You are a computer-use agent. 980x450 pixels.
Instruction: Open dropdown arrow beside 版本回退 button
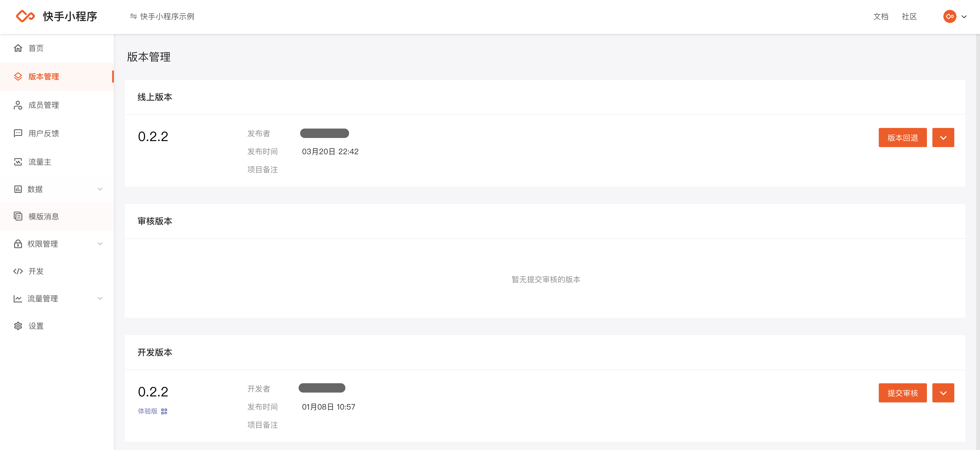pyautogui.click(x=943, y=138)
